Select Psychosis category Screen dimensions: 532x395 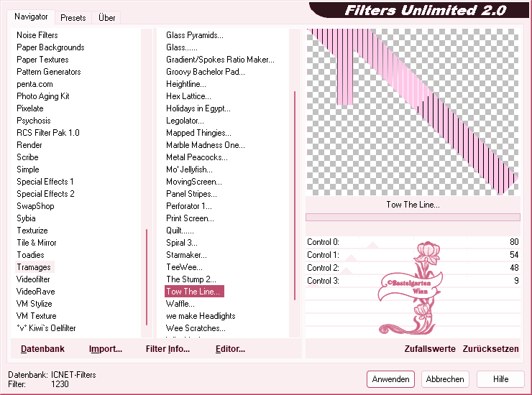34,121
